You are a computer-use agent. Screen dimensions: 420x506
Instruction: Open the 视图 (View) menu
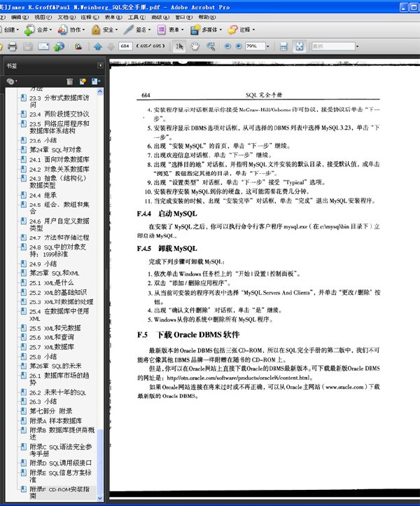coord(43,17)
